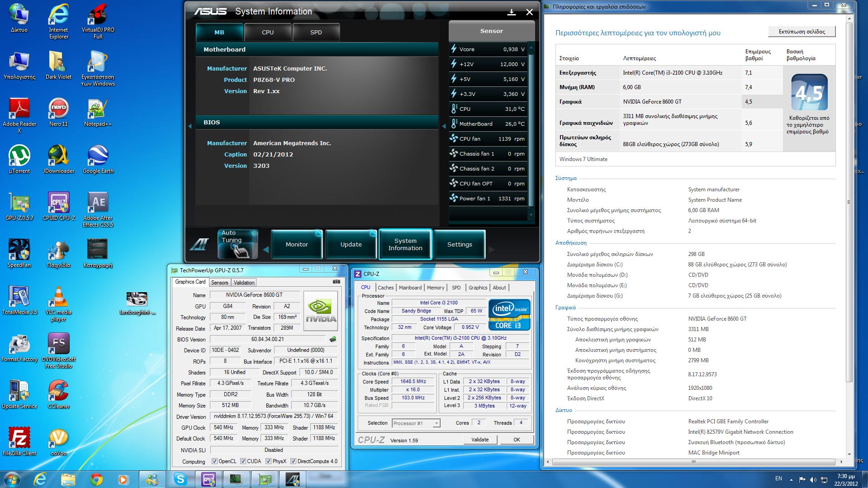Click the BIOS save chip icon in GPU-Z
This screenshot has width=868, height=488.
tap(333, 339)
